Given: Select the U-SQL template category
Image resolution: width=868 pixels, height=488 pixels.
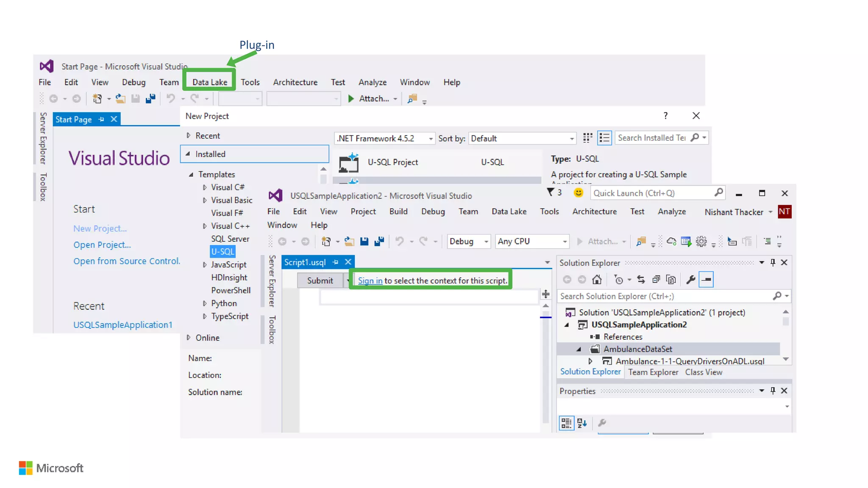Looking at the screenshot, I should (223, 252).
